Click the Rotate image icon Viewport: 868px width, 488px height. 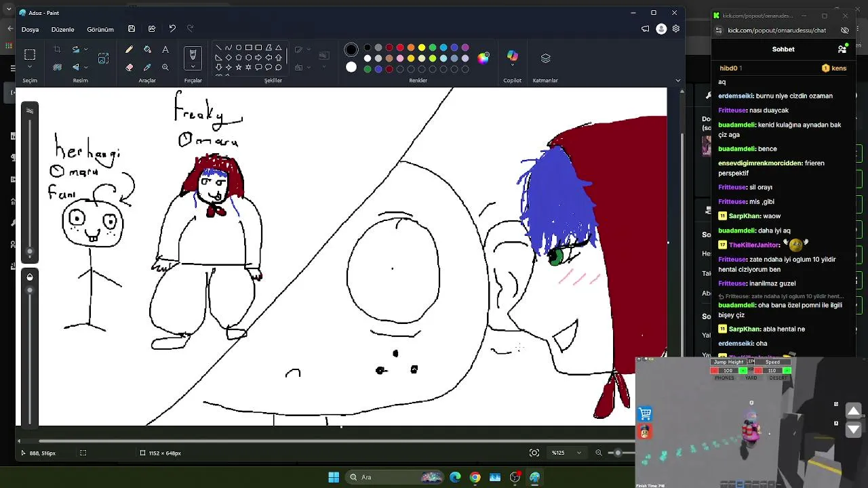click(76, 49)
